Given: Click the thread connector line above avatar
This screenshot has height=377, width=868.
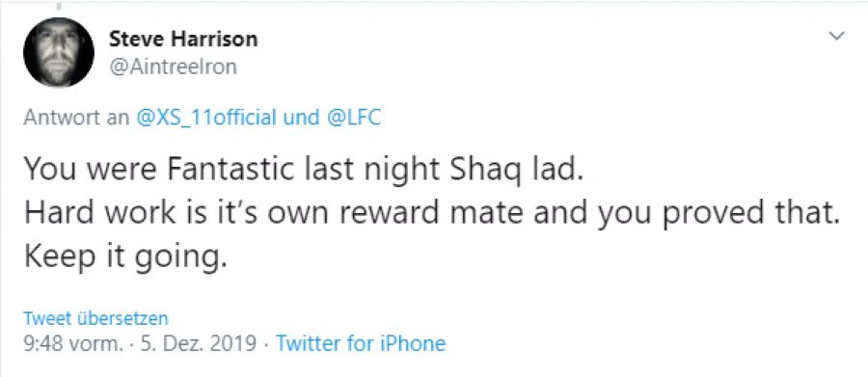Looking at the screenshot, I should 58,6.
